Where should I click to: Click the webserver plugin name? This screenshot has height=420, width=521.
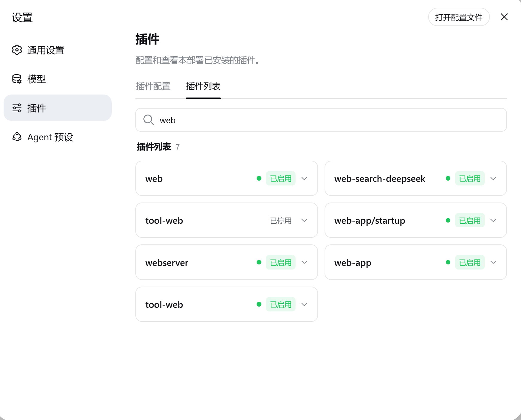tap(167, 263)
